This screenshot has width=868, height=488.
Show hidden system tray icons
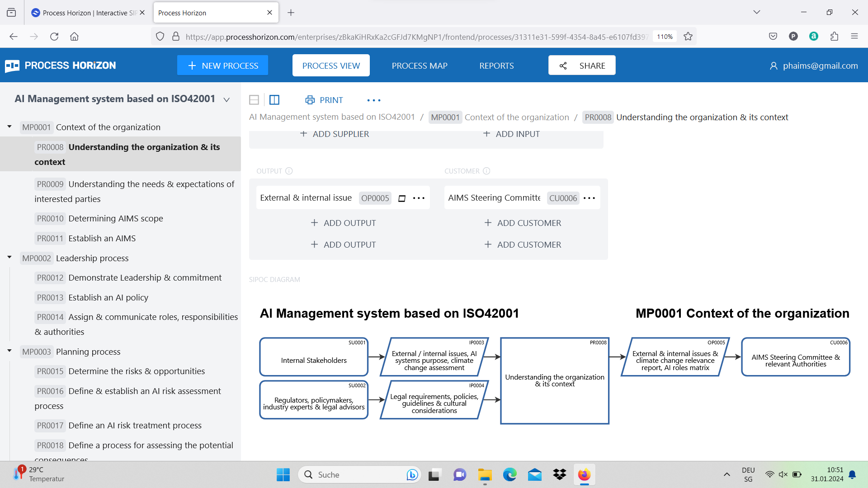click(727, 474)
